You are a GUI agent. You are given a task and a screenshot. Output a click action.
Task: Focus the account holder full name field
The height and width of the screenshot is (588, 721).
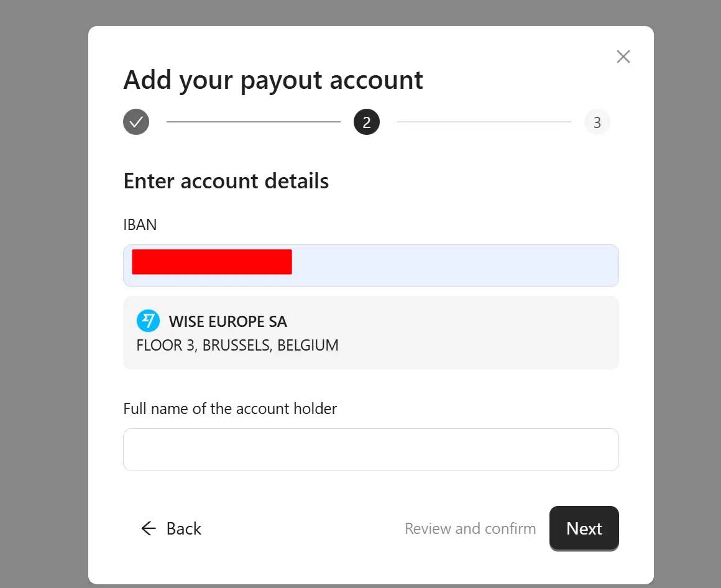(x=370, y=449)
